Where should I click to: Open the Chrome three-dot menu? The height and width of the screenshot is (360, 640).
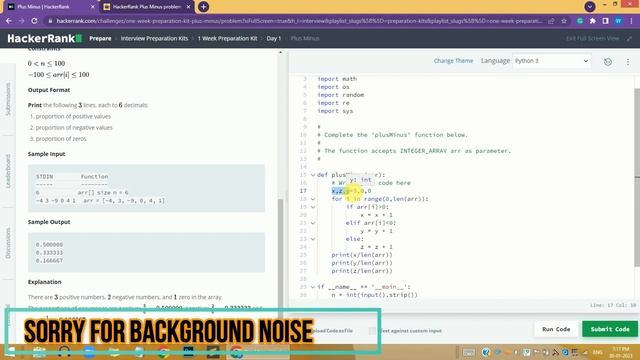[x=631, y=21]
